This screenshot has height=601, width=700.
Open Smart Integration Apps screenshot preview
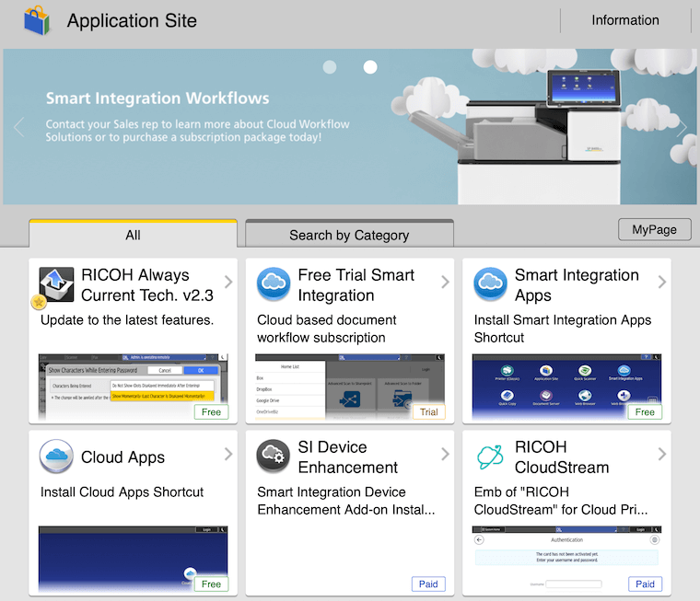pos(566,387)
